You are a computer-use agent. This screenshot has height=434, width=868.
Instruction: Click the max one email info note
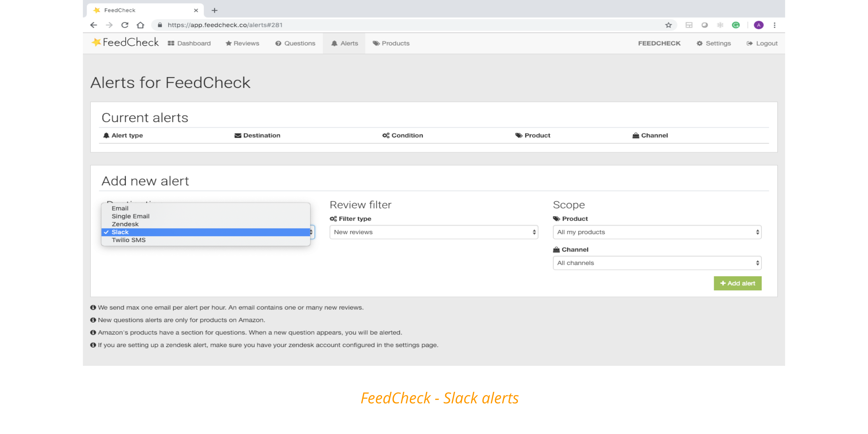pos(227,308)
